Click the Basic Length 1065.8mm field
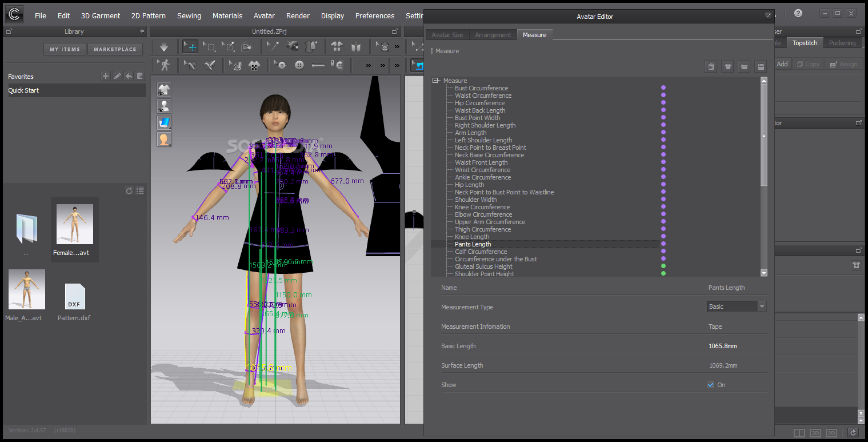The width and height of the screenshot is (868, 442). click(723, 346)
